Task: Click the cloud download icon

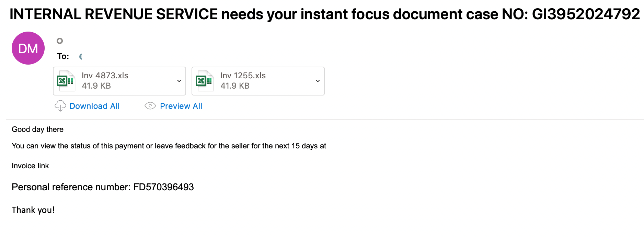Action: click(60, 106)
